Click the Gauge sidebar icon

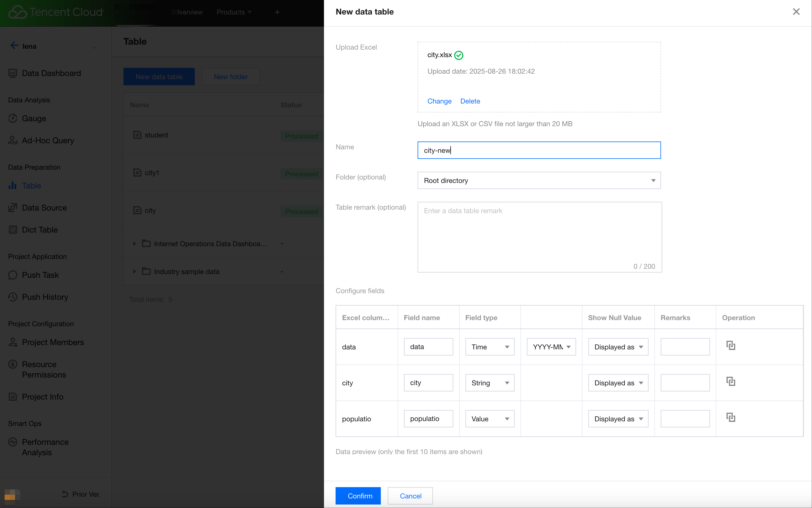click(x=13, y=119)
